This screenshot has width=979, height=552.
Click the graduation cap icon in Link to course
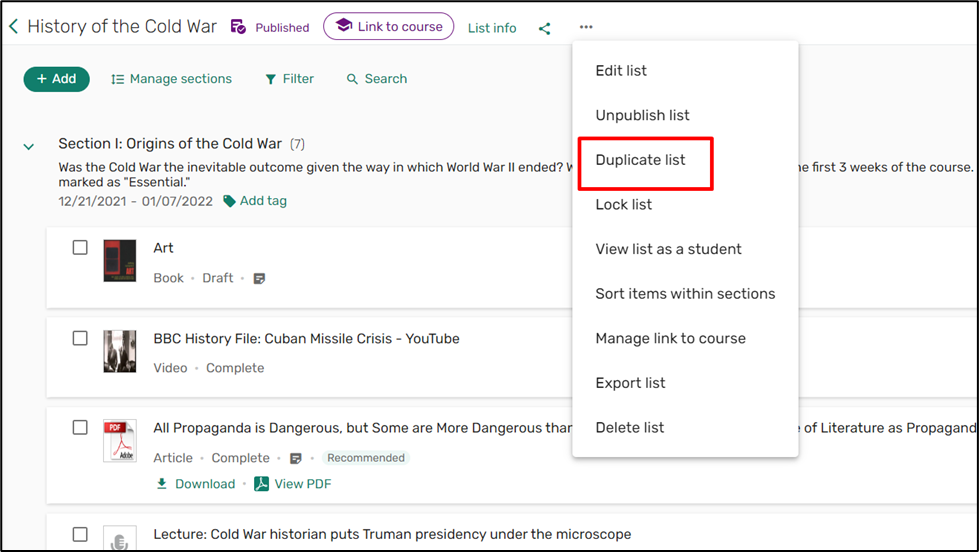[x=344, y=26]
